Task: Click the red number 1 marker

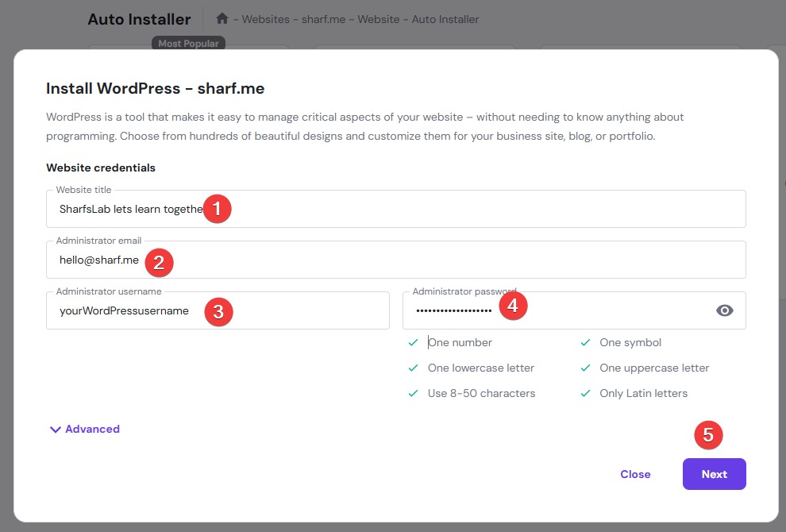Action: tap(217, 210)
